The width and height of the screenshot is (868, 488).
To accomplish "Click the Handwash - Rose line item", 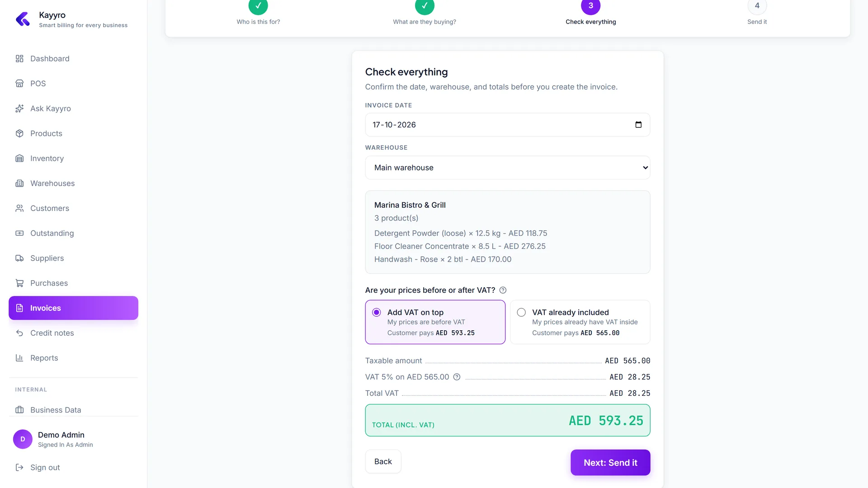I will (443, 259).
